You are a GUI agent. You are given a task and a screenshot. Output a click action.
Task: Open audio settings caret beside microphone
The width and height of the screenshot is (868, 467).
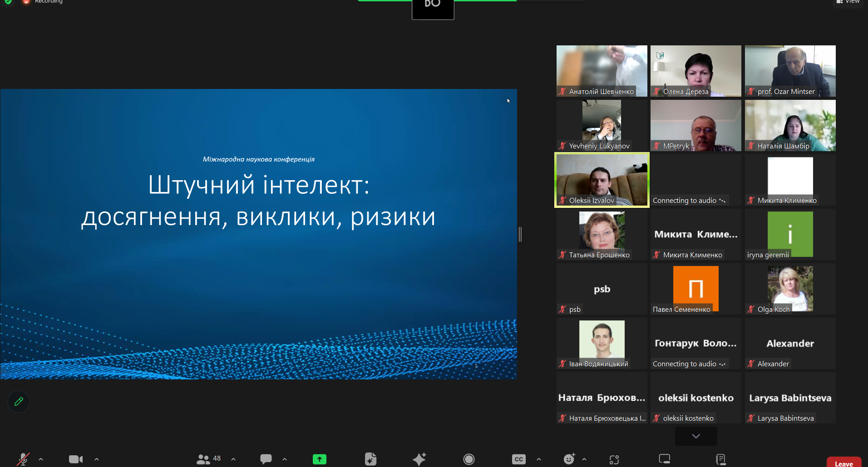point(41,459)
